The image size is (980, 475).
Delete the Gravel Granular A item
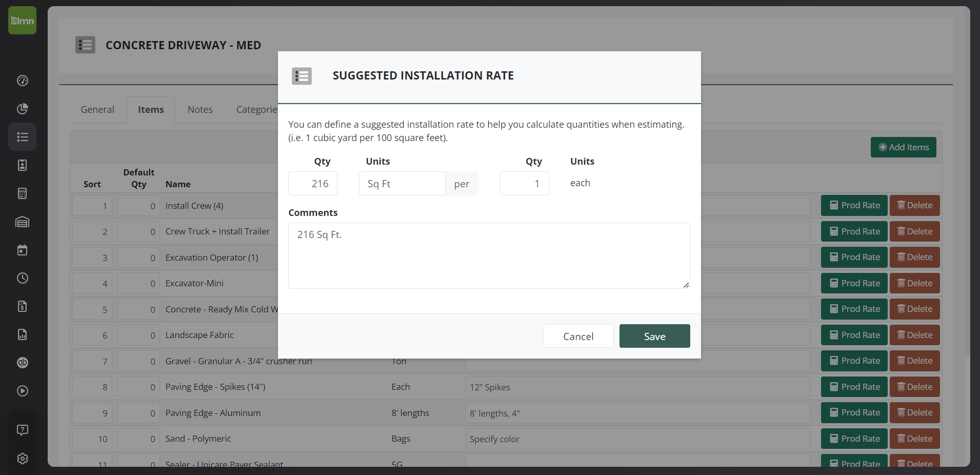click(914, 361)
